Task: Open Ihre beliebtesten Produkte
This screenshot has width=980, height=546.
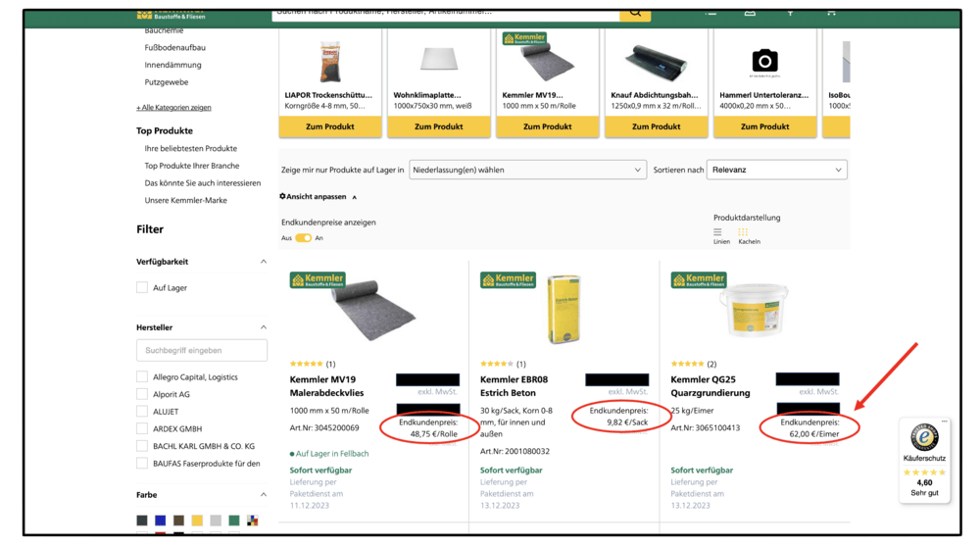Action: pos(191,148)
